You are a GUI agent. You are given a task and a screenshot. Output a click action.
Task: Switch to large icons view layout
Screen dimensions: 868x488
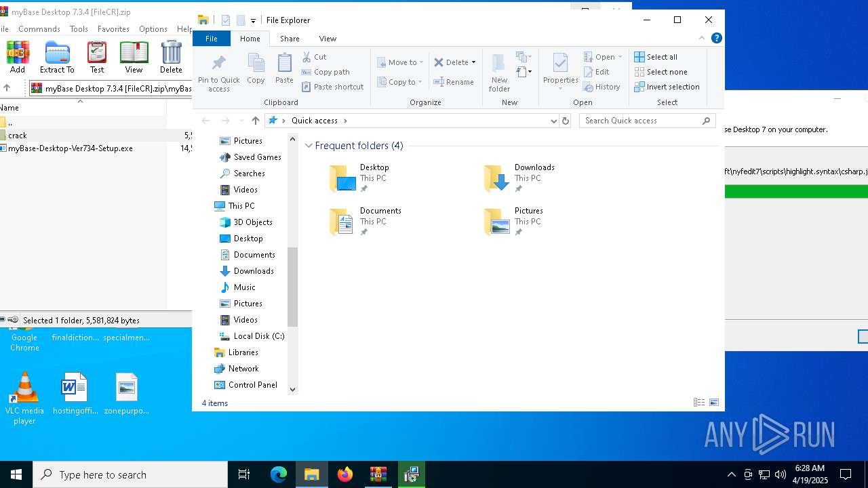coord(714,403)
